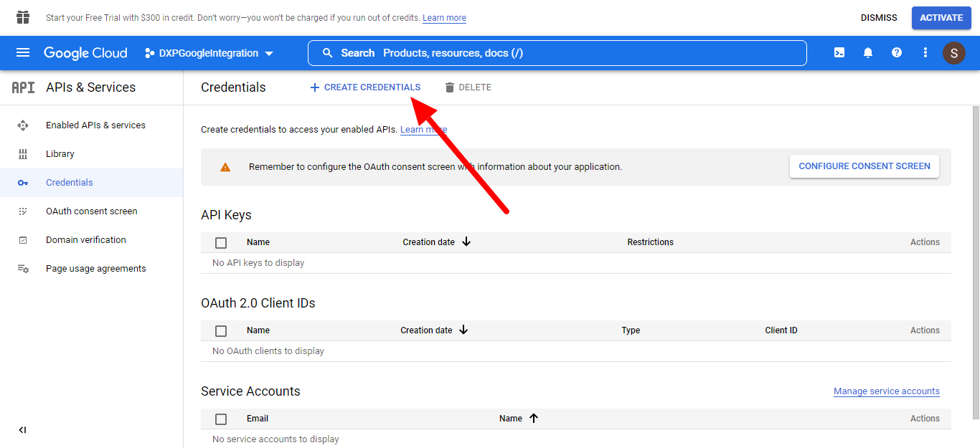Expand the Create Credentials menu
This screenshot has height=448, width=980.
click(x=365, y=87)
